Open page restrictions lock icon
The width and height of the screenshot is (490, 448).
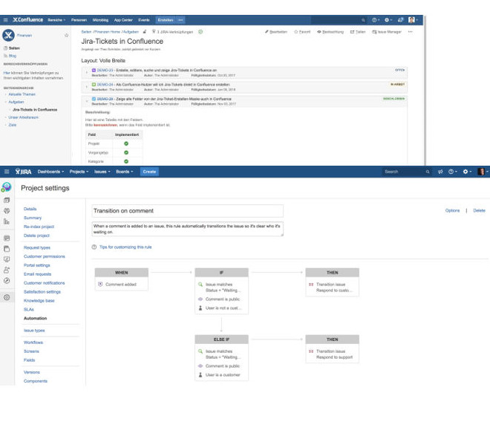(x=145, y=32)
